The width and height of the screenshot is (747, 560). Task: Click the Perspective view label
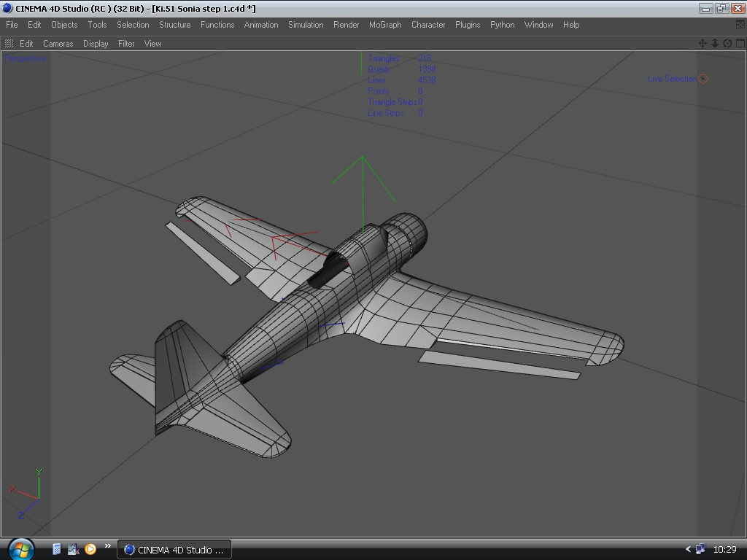click(x=26, y=58)
